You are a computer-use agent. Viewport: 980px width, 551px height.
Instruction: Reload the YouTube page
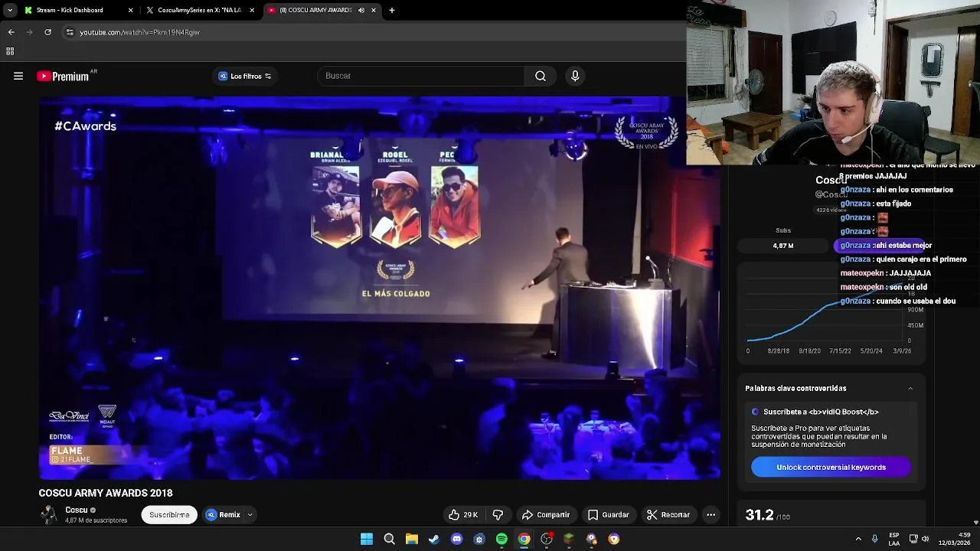(x=47, y=32)
